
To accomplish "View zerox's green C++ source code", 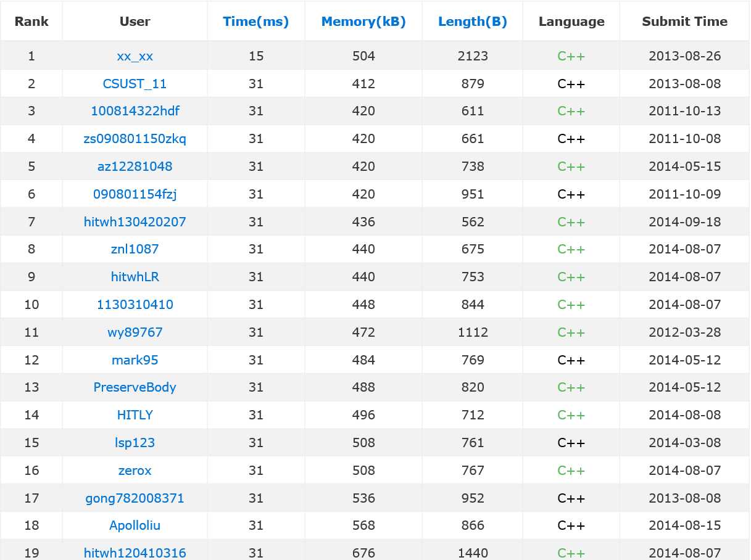I will (571, 471).
